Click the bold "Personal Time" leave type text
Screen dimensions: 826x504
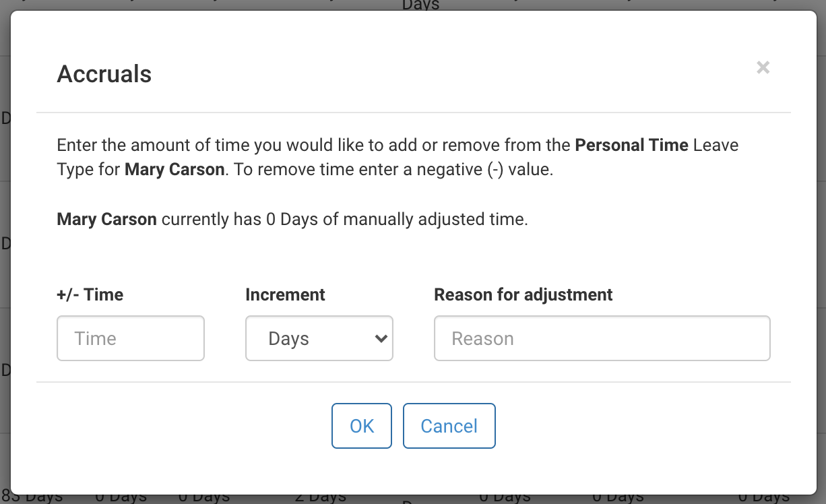pos(631,145)
